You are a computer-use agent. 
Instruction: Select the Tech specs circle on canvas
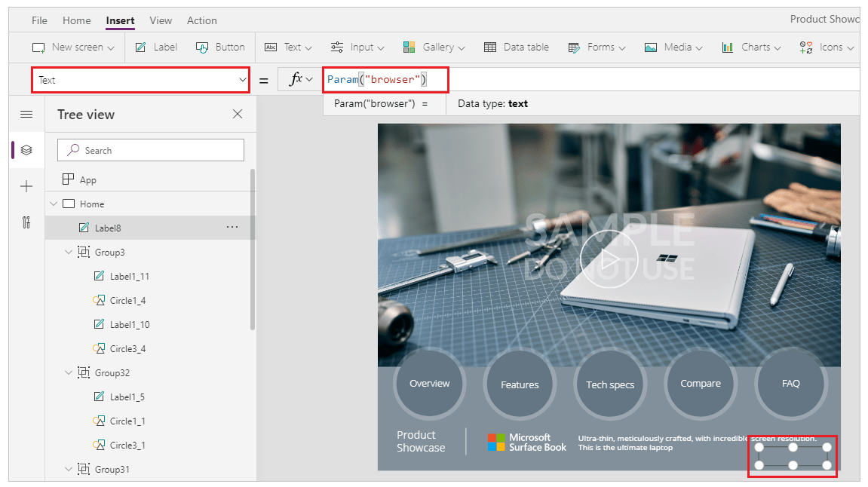609,384
